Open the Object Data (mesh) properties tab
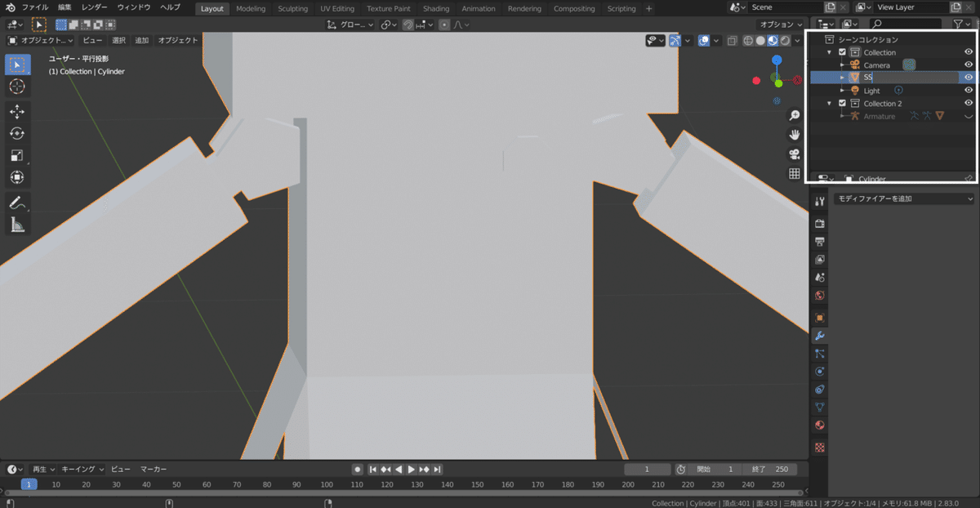 (820, 407)
